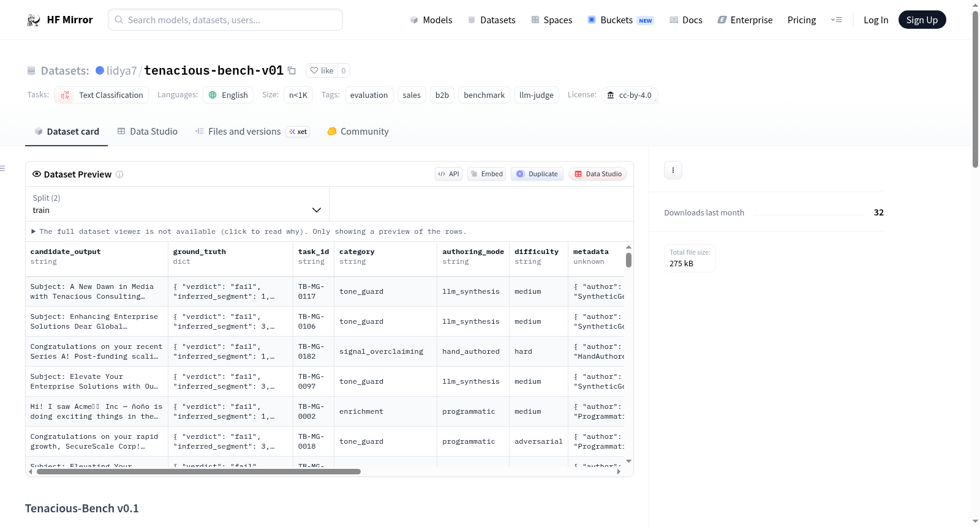Viewport: 980px width, 527px height.
Task: Click the left edge sidebar menu icon
Action: coord(3,168)
